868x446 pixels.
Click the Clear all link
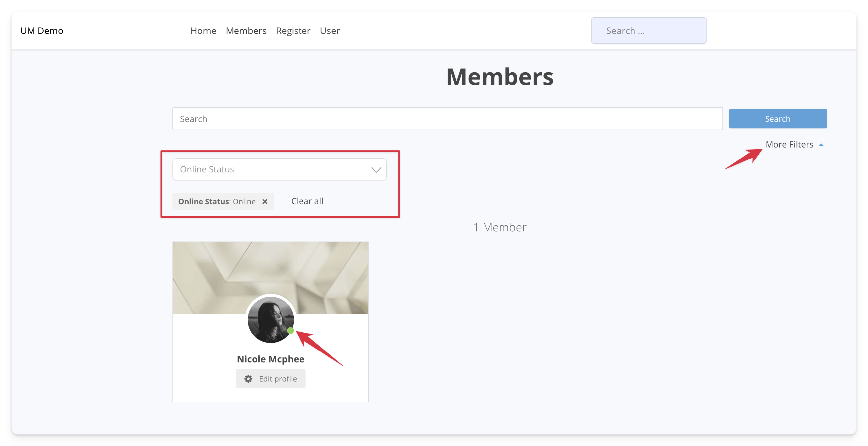tap(307, 201)
